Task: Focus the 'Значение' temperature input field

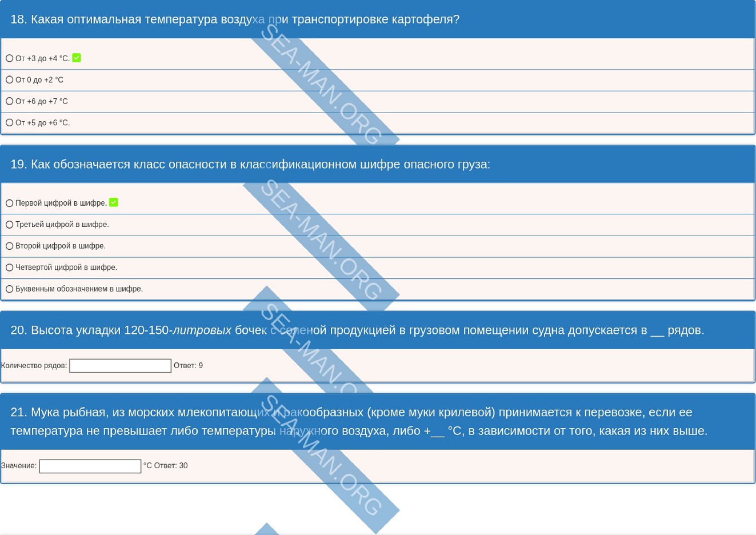Action: [x=90, y=466]
